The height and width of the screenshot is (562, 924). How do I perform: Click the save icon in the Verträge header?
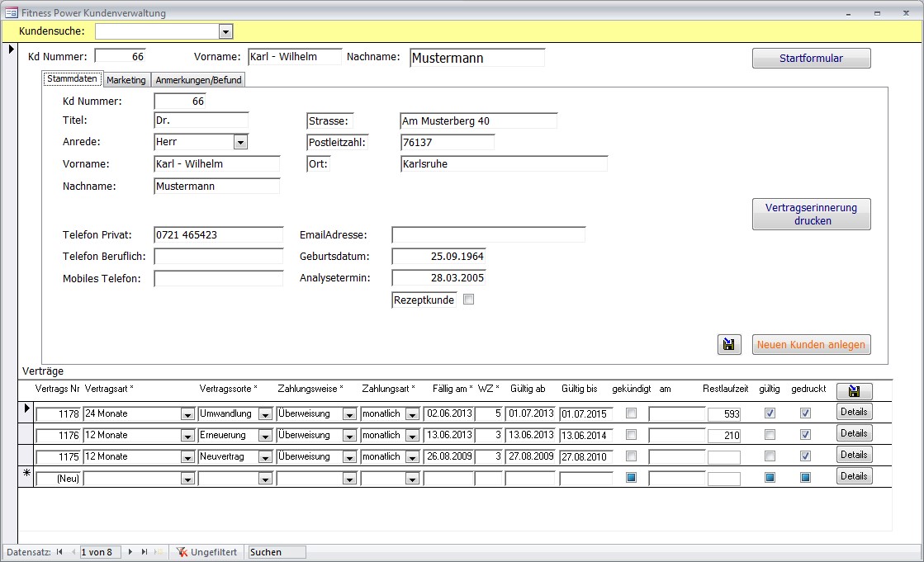click(x=854, y=391)
